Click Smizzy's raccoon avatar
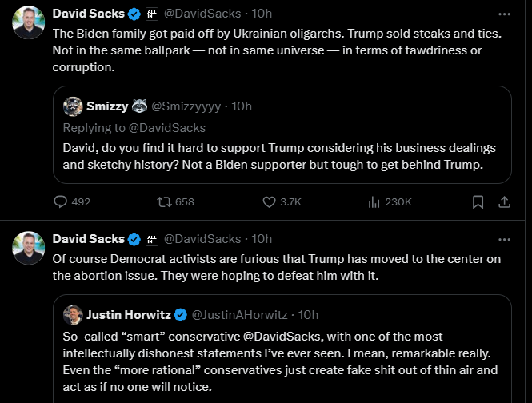This screenshot has height=403, width=532. coord(73,106)
